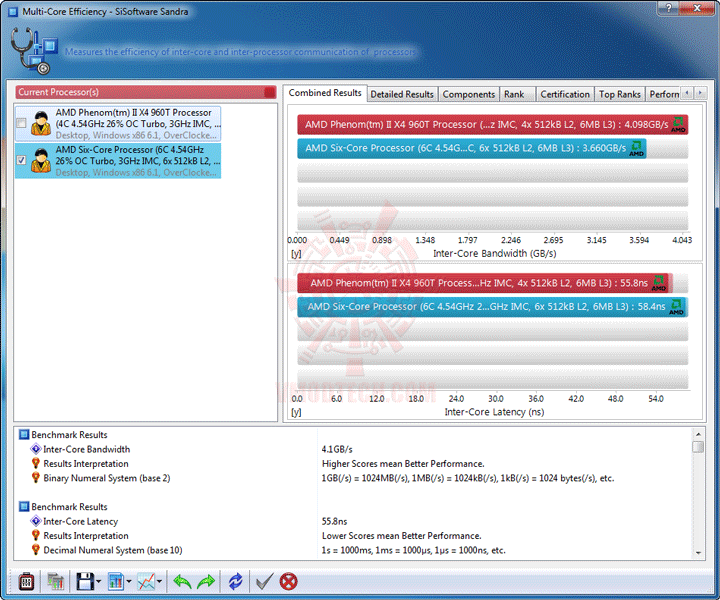
Task: Click the Results Interpretation row under bandwidth
Action: point(86,464)
